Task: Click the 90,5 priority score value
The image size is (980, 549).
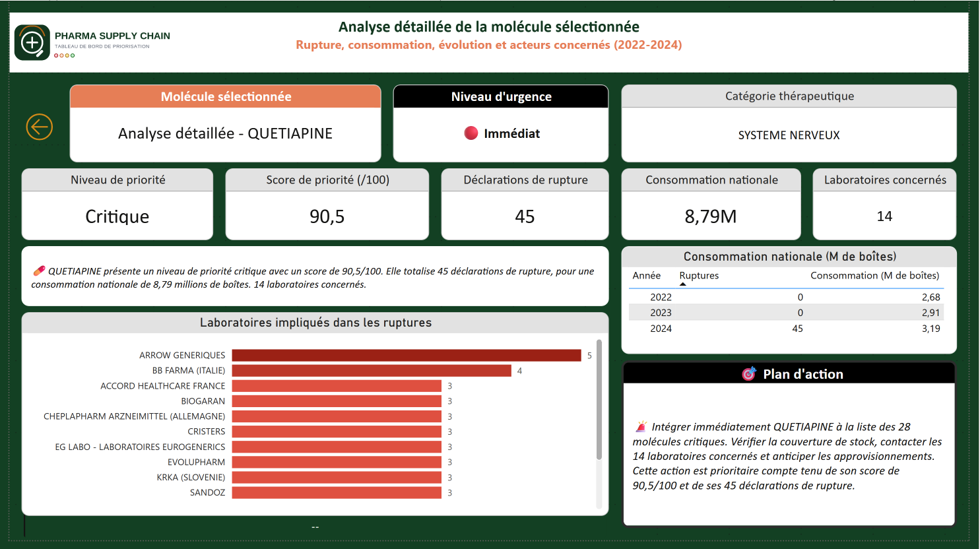Action: (x=327, y=216)
